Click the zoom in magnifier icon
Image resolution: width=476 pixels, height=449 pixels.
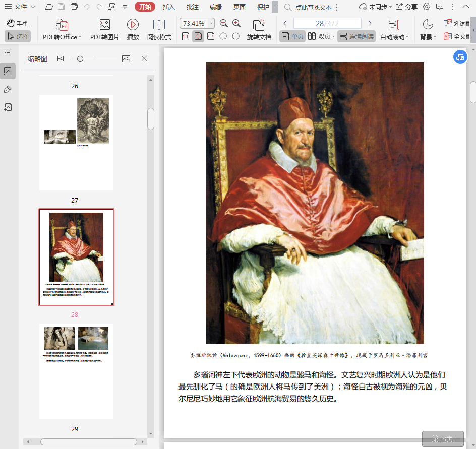pyautogui.click(x=236, y=24)
